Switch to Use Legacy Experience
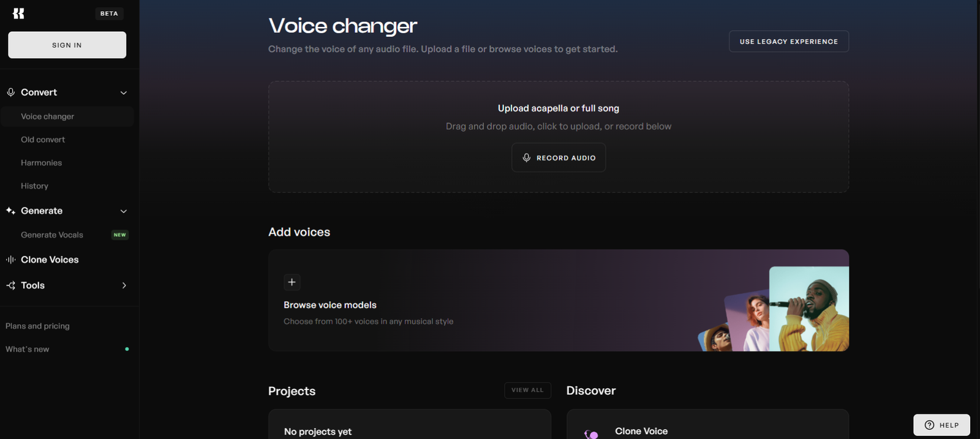 tap(788, 42)
